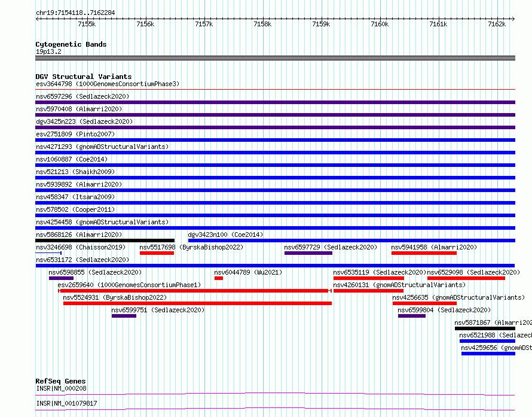Open nsv6521988 variant label

point(496,335)
